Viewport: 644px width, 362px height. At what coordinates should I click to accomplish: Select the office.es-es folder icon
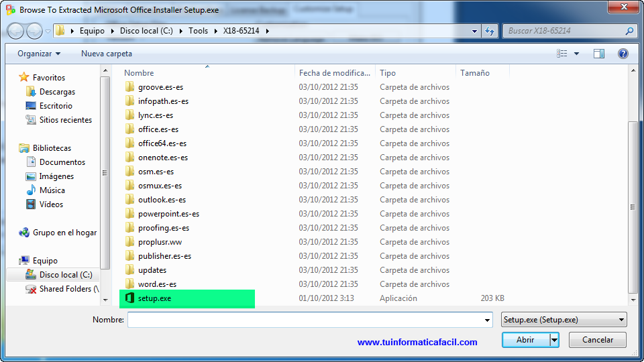[x=129, y=129]
